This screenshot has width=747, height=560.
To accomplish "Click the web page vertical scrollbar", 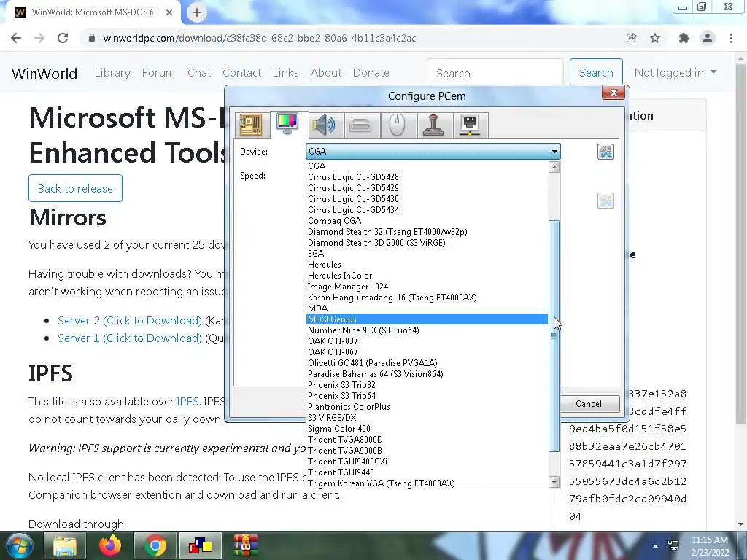I will 741,243.
